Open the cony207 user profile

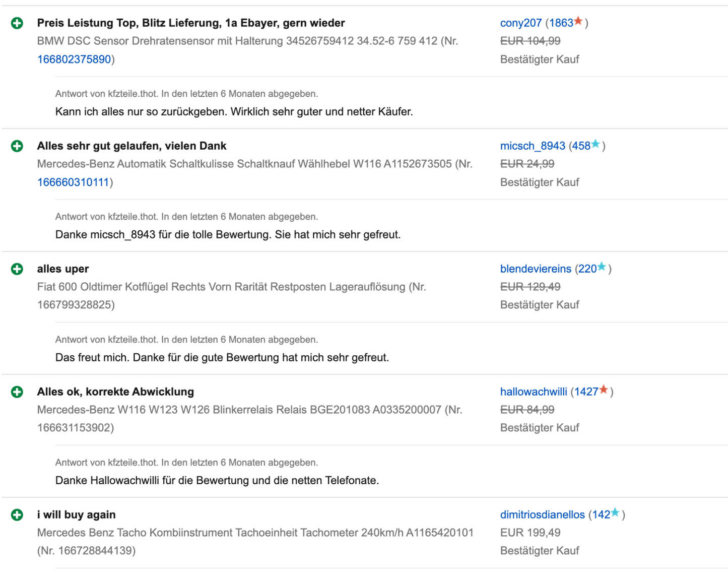click(520, 23)
